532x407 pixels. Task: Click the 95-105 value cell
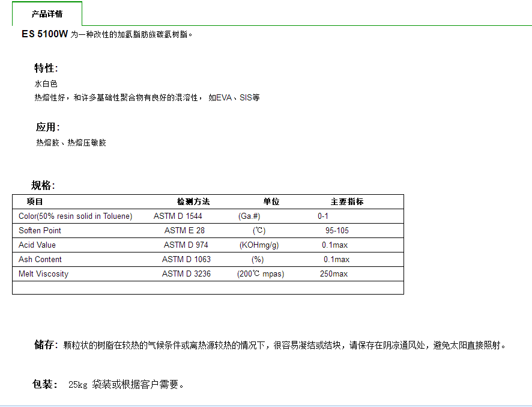[337, 231]
